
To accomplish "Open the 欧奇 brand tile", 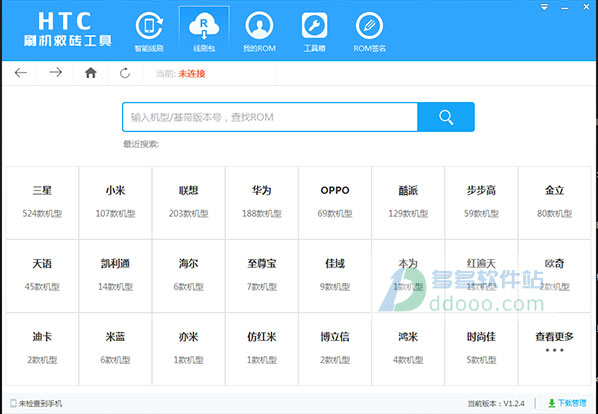I will click(x=555, y=276).
